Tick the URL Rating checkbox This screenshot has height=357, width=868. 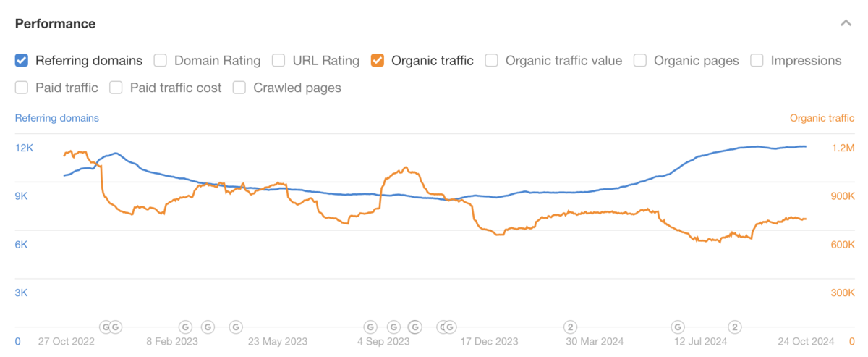tap(278, 61)
